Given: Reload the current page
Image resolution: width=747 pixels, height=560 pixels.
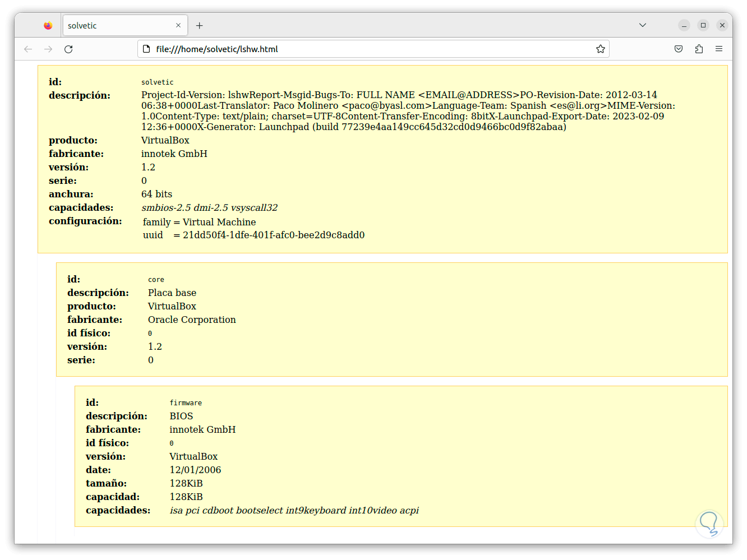Looking at the screenshot, I should pyautogui.click(x=68, y=49).
